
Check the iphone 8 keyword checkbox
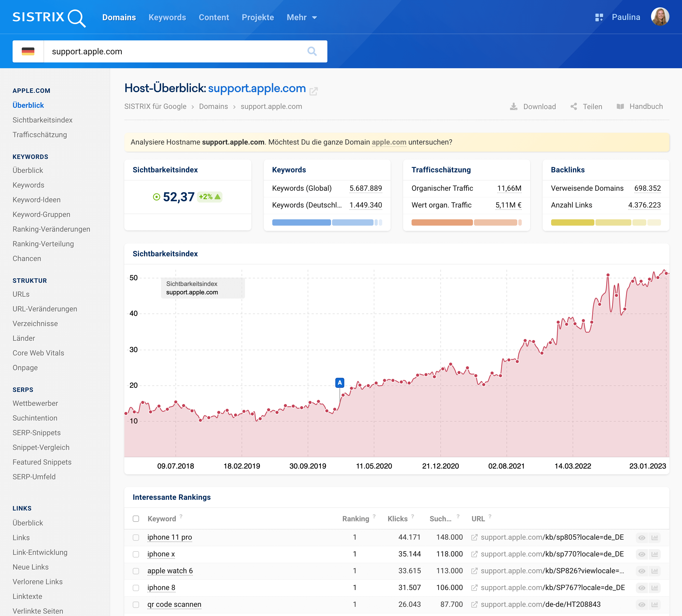136,588
